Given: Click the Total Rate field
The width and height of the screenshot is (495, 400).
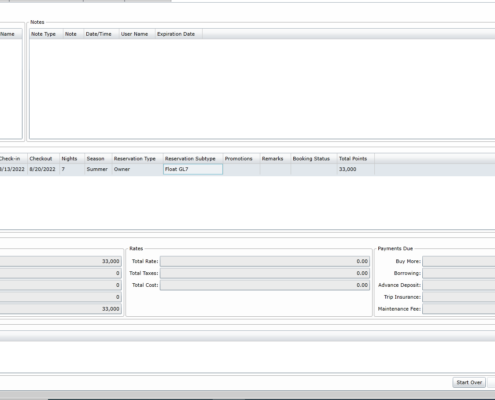Looking at the screenshot, I should [x=265, y=261].
